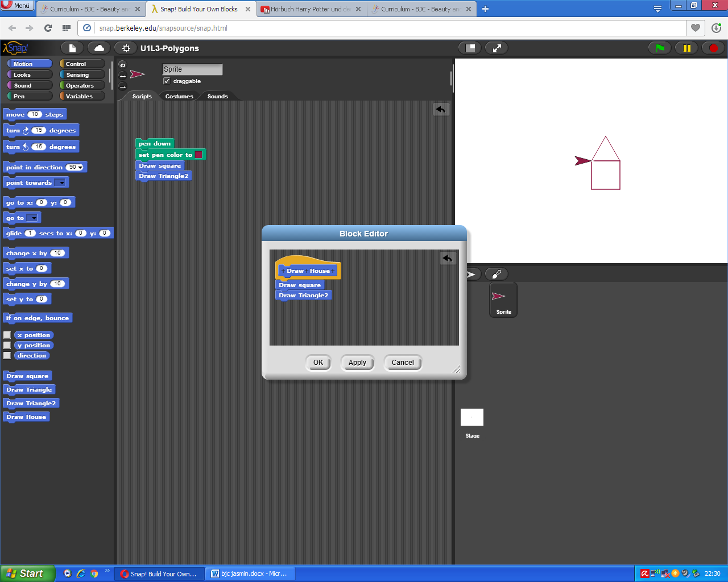Open browser downloads icon
The height and width of the screenshot is (582, 728).
716,28
